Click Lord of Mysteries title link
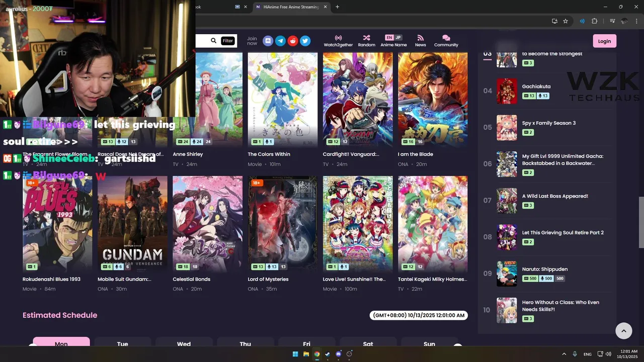This screenshot has height=362, width=644. tap(268, 279)
